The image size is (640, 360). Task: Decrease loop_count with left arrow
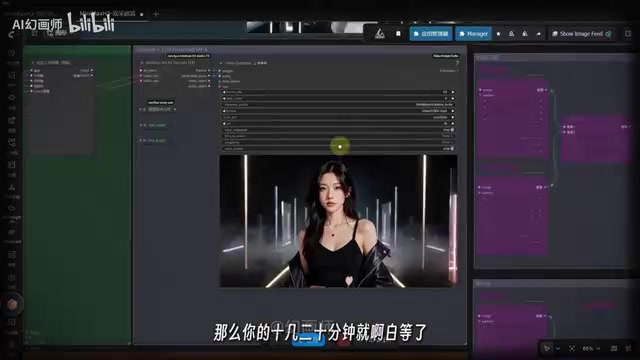click(x=224, y=98)
